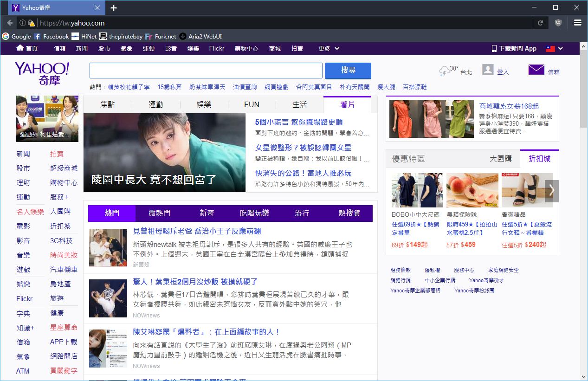This screenshot has height=381, width=588.
Task: Reload the page with the refresh icon
Action: (x=540, y=23)
